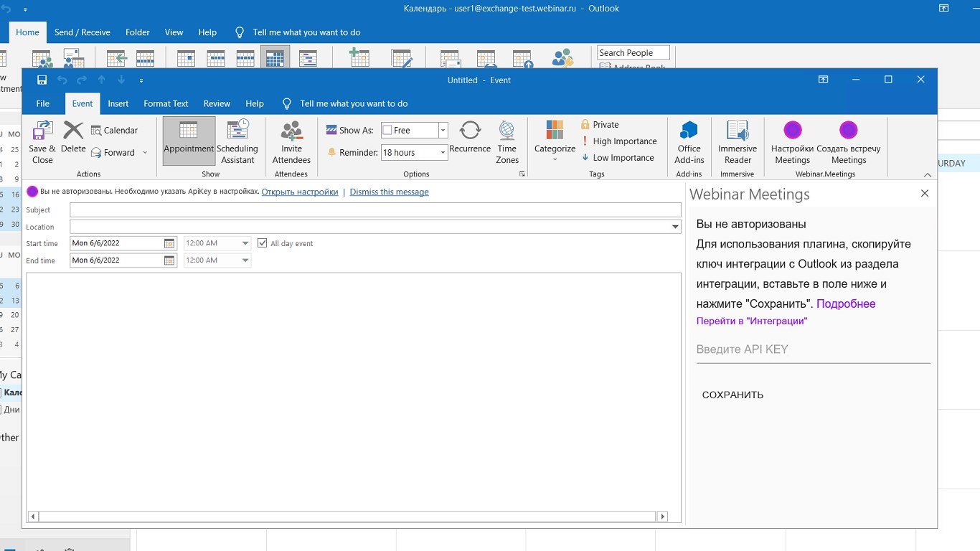Switch to the Format Text tab
The width and height of the screenshot is (980, 551).
click(x=166, y=104)
